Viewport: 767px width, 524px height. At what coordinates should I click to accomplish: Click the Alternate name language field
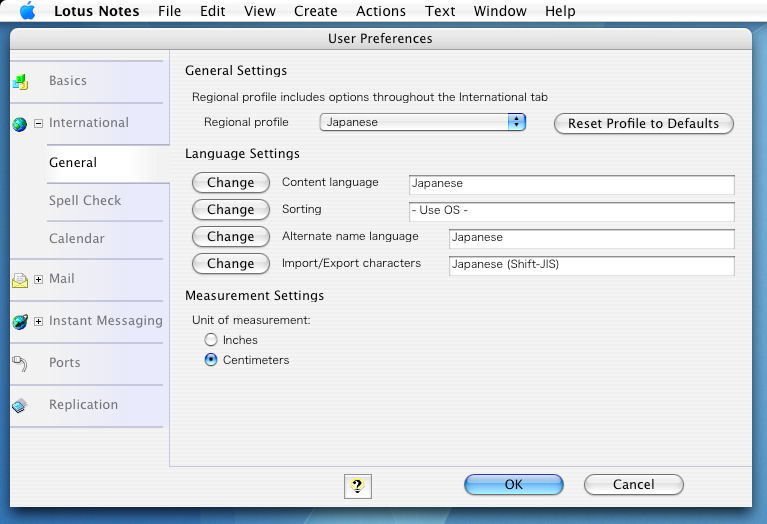pos(591,238)
